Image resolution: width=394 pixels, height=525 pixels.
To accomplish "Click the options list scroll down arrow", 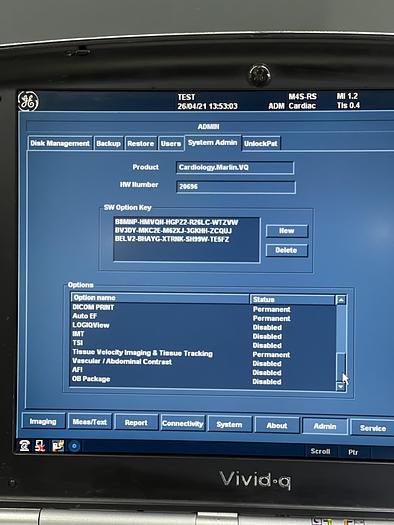I will pos(340,387).
